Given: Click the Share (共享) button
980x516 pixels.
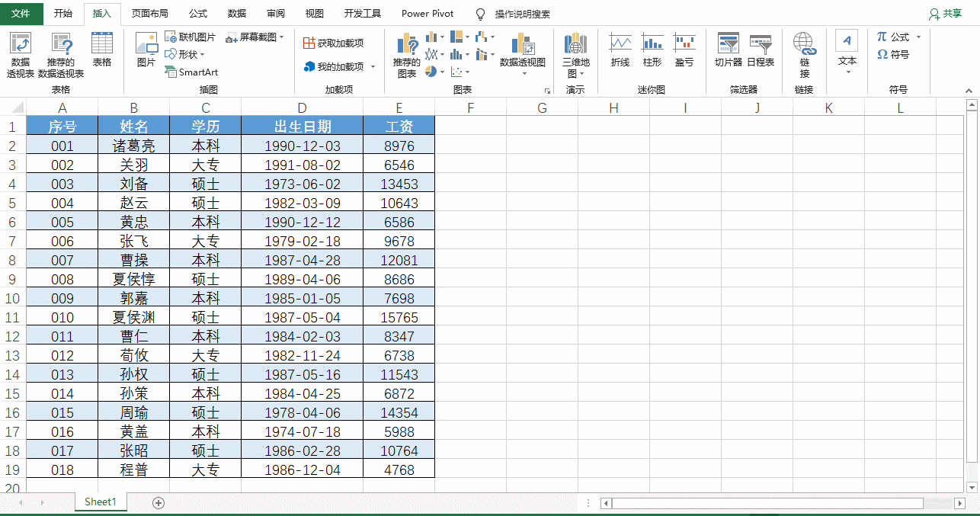Looking at the screenshot, I should click(946, 14).
